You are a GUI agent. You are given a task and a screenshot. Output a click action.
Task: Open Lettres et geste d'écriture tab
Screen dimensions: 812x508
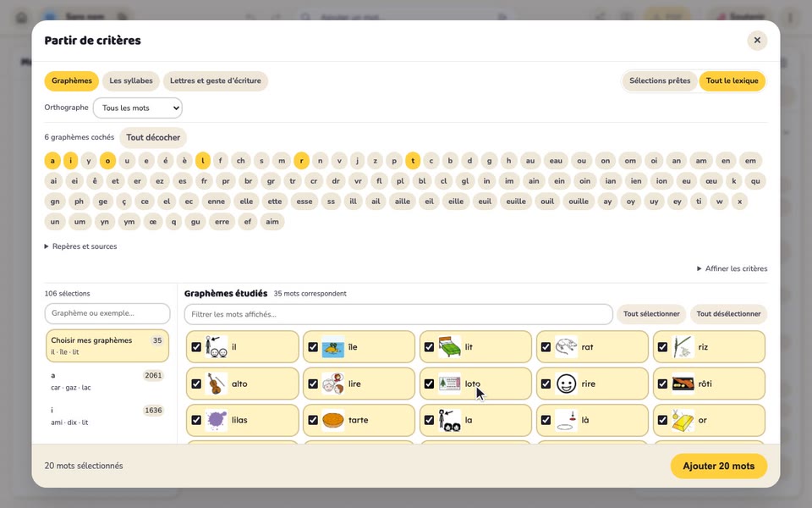point(216,81)
